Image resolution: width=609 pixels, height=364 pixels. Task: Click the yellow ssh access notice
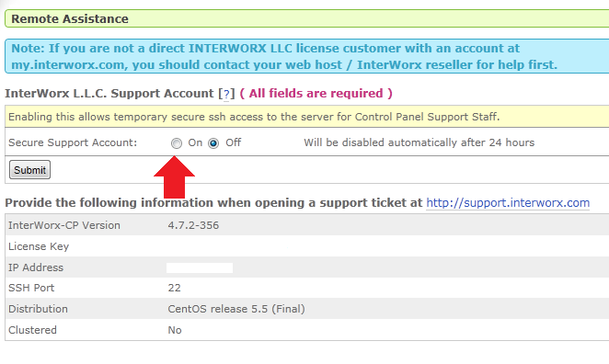[307, 117]
